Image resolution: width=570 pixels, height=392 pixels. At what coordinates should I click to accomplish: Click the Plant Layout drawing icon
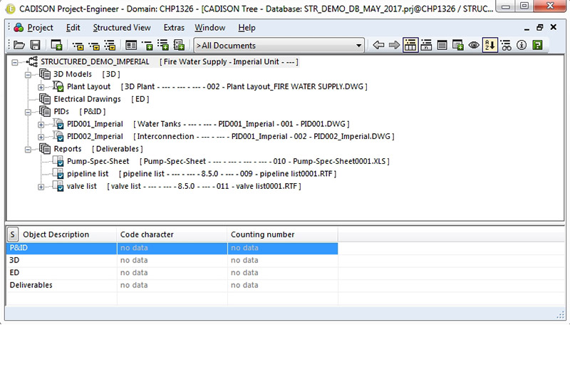point(58,86)
